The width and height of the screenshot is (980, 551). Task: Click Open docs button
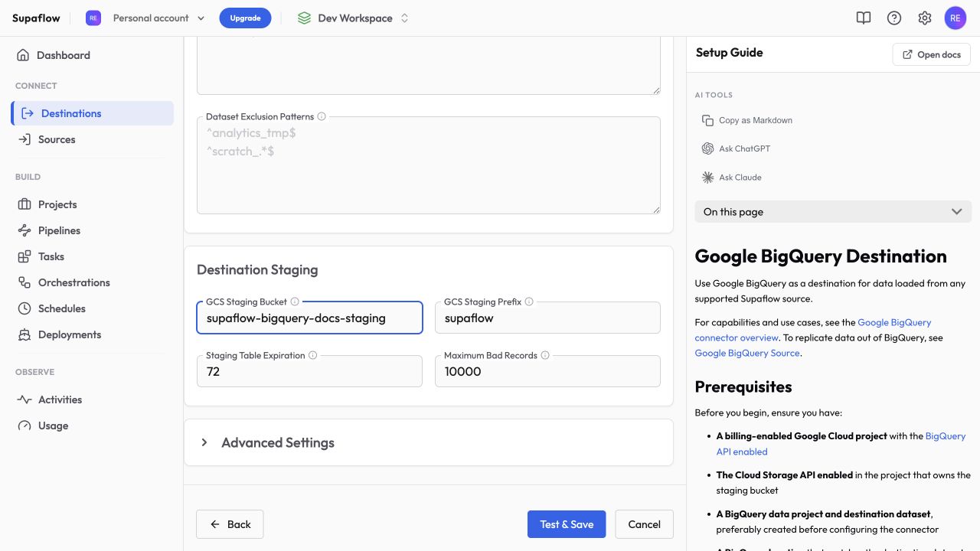click(x=932, y=54)
